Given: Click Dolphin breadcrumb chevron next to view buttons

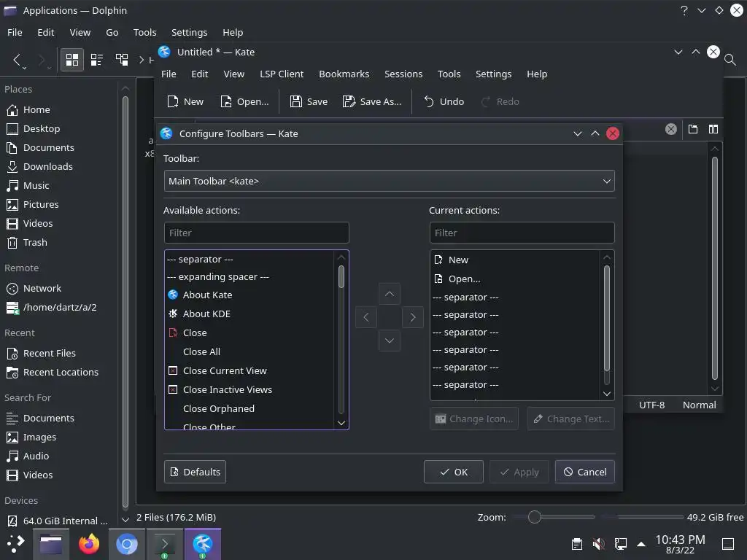Looking at the screenshot, I should [x=141, y=60].
